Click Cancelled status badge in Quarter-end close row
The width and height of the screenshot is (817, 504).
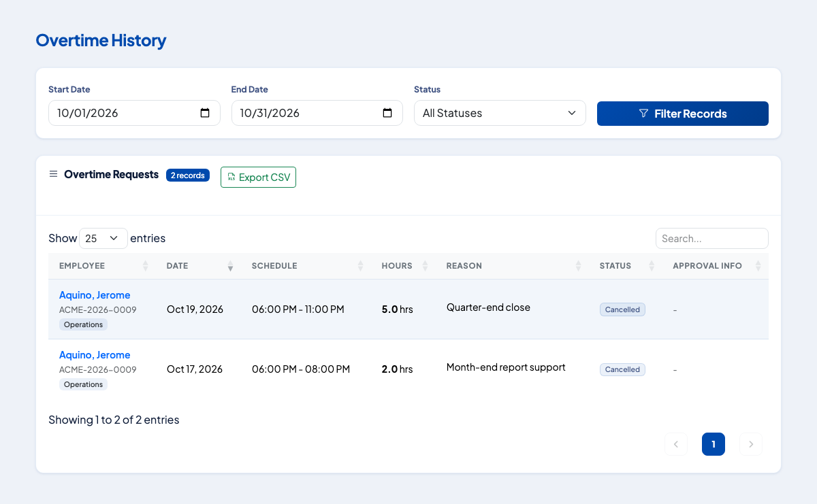(x=622, y=309)
